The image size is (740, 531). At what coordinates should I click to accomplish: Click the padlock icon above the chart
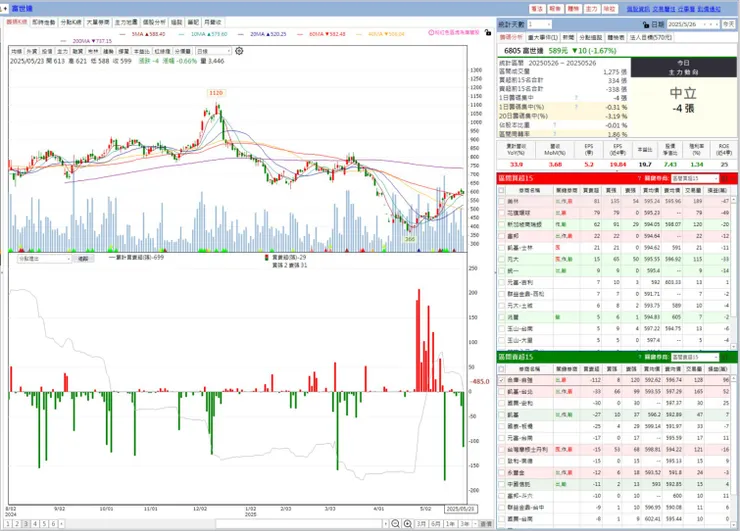coord(488,33)
